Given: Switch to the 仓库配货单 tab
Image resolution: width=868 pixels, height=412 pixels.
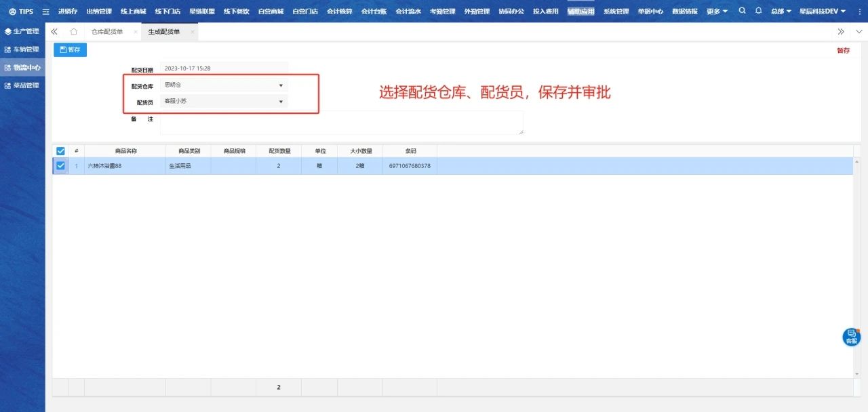Looking at the screenshot, I should tap(107, 32).
